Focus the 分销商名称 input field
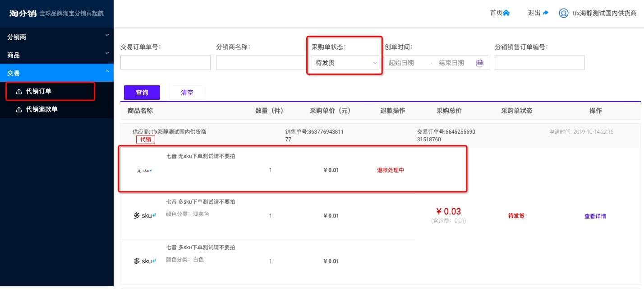The width and height of the screenshot is (644, 289). tap(261, 63)
